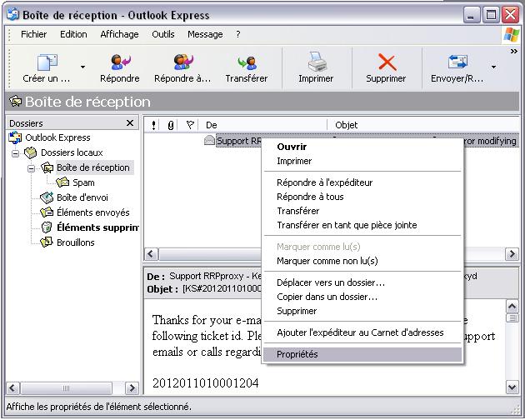Viewport: 525px width, 420px height.
Task: Select Outlook Express root in folder tree
Action: click(x=57, y=137)
